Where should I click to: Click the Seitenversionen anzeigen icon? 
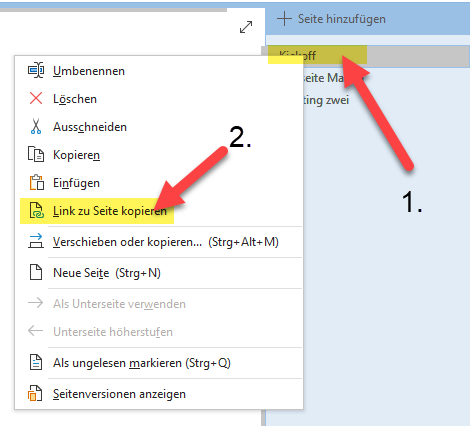tap(35, 393)
